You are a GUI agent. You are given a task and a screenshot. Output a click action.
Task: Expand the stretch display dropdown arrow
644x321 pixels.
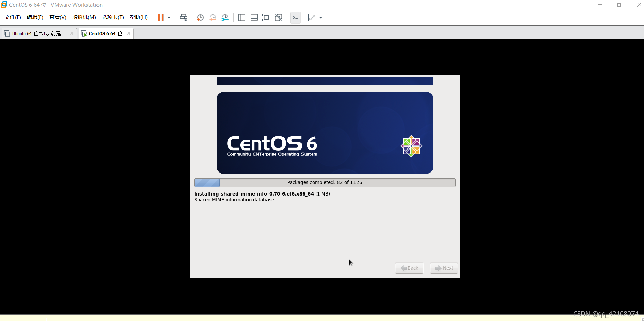[321, 18]
